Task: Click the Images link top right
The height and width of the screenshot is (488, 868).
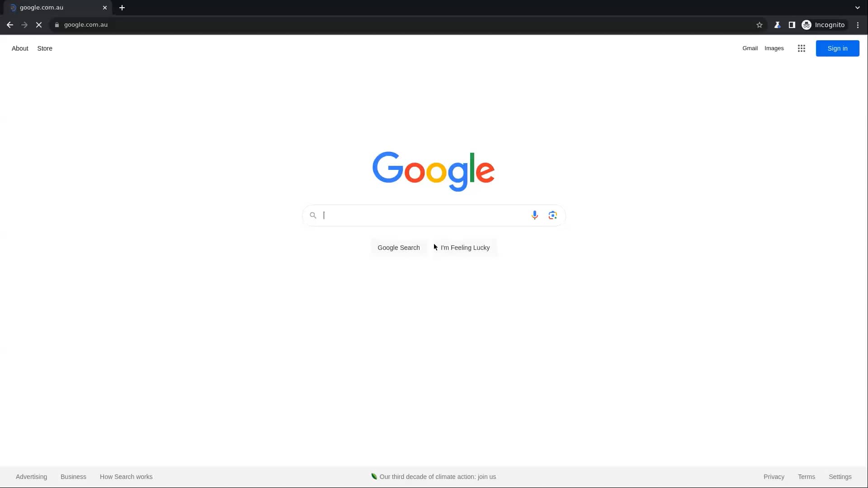Action: point(774,48)
